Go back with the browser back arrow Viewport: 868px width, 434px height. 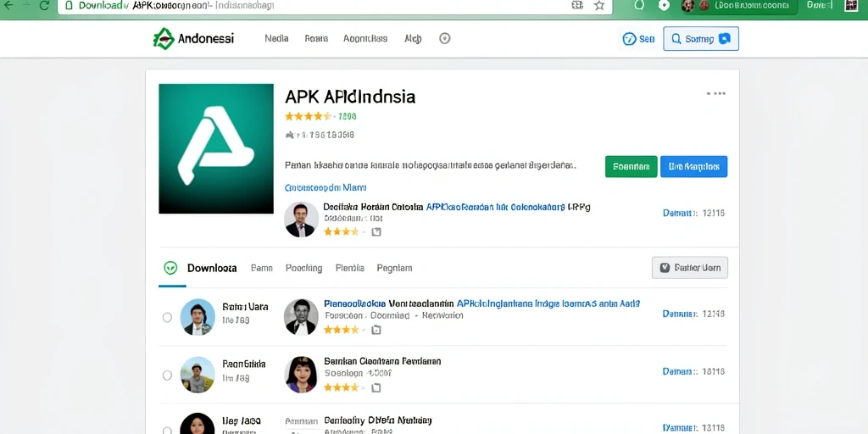(x=8, y=6)
